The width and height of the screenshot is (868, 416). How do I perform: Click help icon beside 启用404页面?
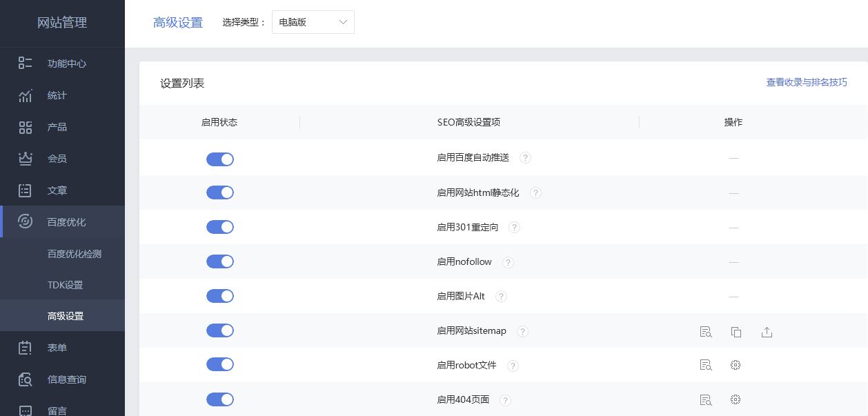point(505,400)
